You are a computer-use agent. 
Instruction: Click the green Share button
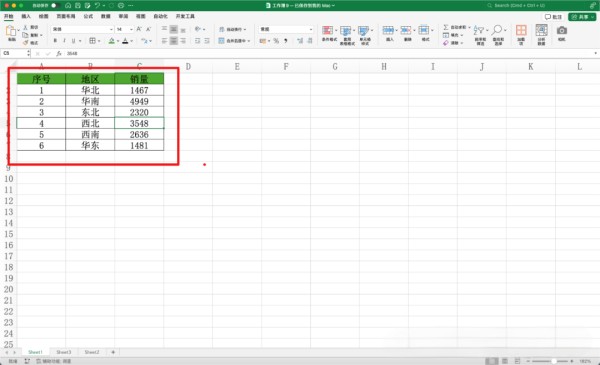581,17
